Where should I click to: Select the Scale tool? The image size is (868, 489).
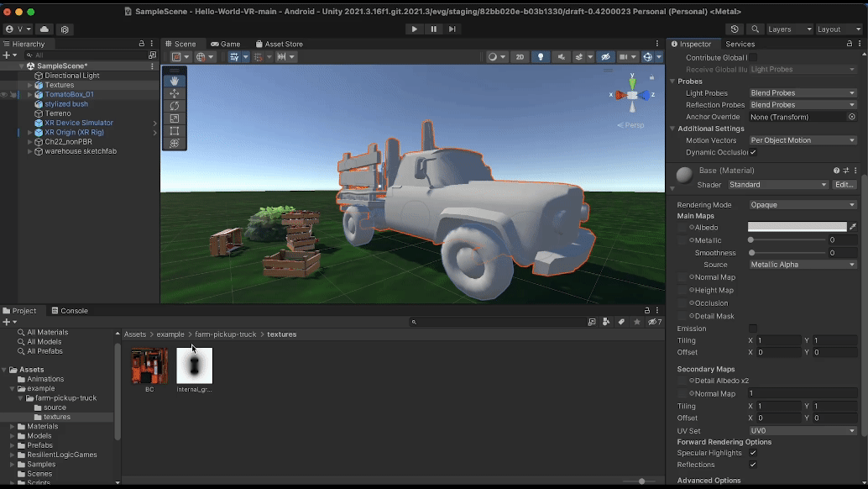pyautogui.click(x=175, y=118)
